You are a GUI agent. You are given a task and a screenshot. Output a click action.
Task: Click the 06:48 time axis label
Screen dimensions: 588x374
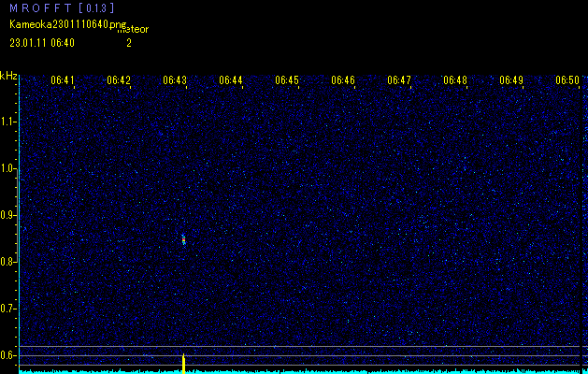coord(455,80)
